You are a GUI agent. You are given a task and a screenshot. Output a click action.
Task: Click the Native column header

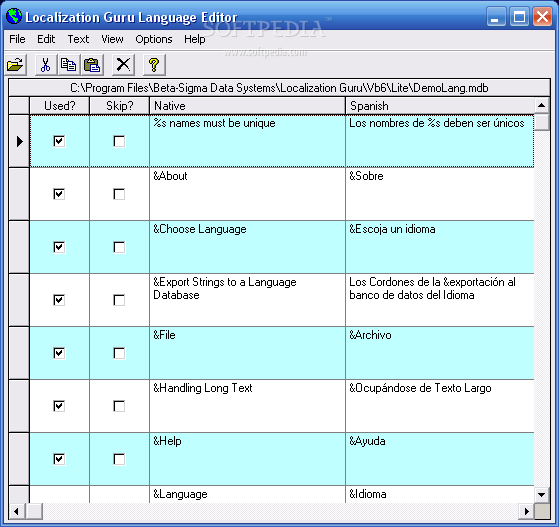(x=247, y=106)
